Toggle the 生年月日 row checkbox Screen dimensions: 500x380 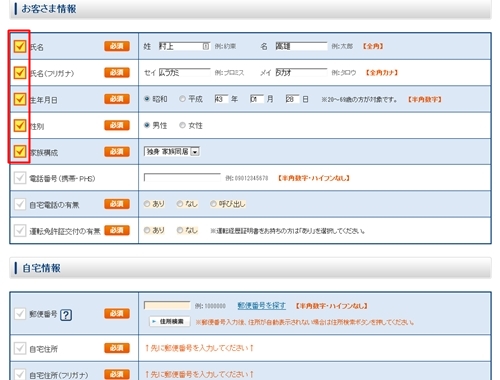click(20, 99)
